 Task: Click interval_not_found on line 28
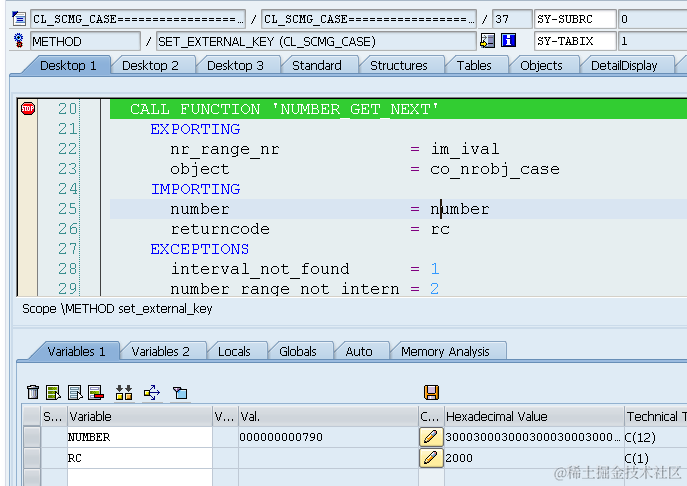(260, 269)
